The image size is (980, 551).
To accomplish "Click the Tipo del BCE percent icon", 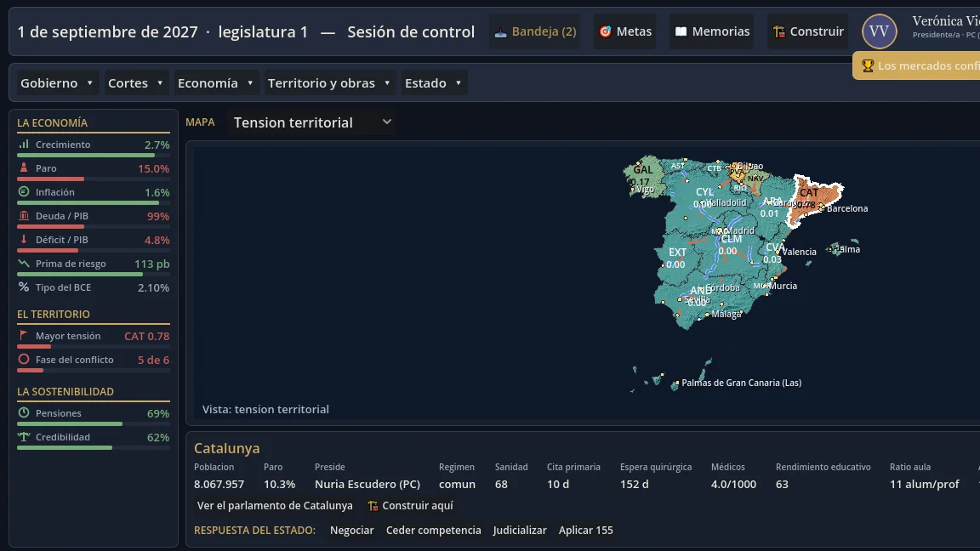I will point(24,287).
